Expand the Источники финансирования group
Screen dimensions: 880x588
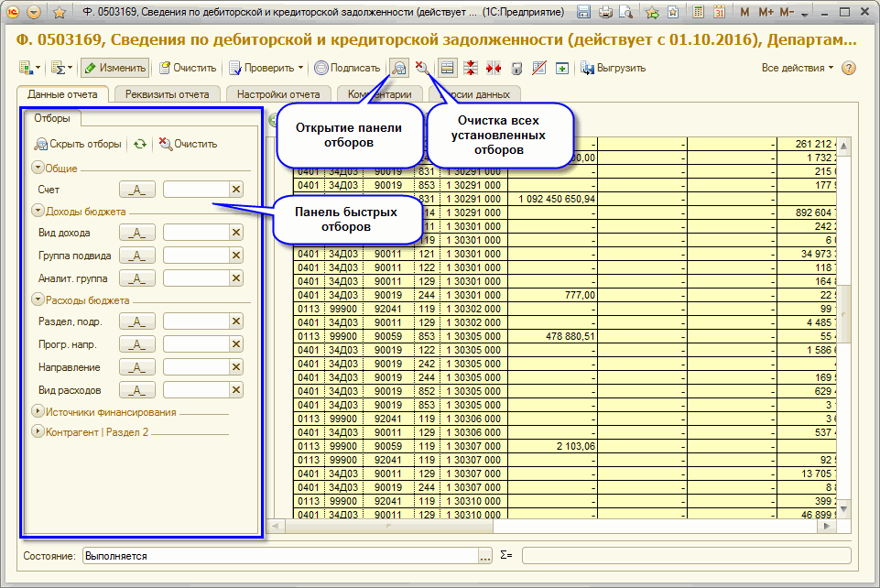(38, 412)
